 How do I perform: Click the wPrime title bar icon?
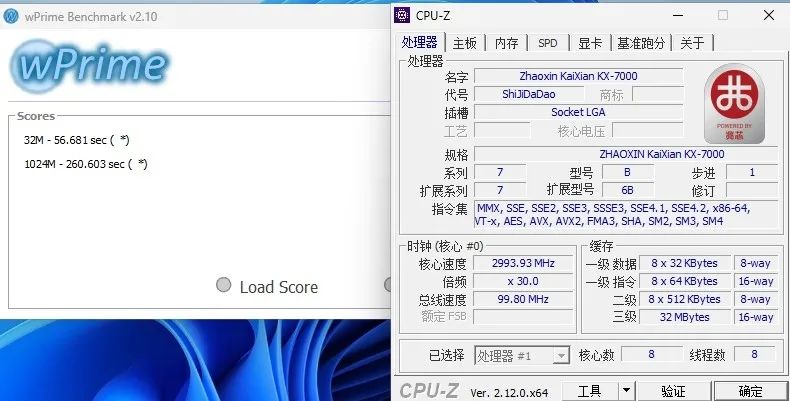click(x=13, y=17)
